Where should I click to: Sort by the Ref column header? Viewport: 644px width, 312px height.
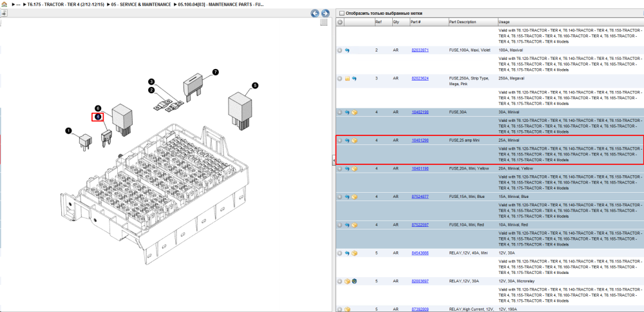[x=378, y=22]
